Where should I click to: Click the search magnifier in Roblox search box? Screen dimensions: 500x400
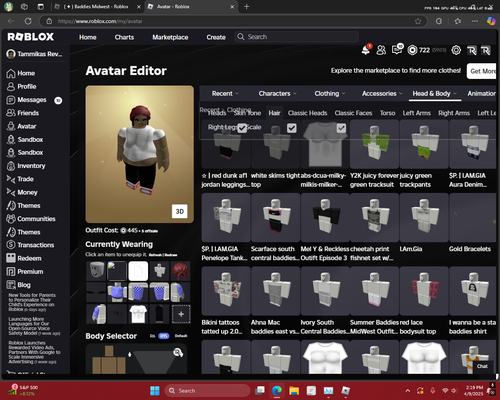point(241,37)
